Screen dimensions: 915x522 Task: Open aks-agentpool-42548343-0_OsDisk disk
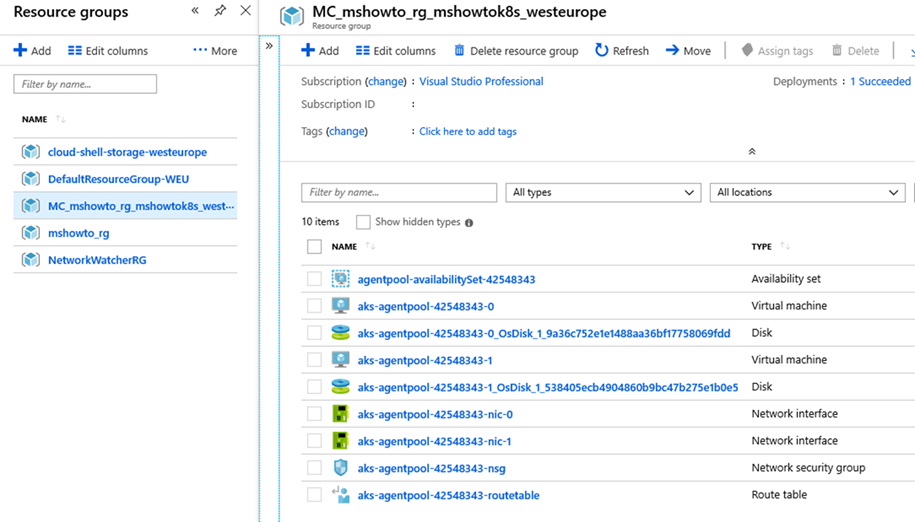pyautogui.click(x=543, y=333)
